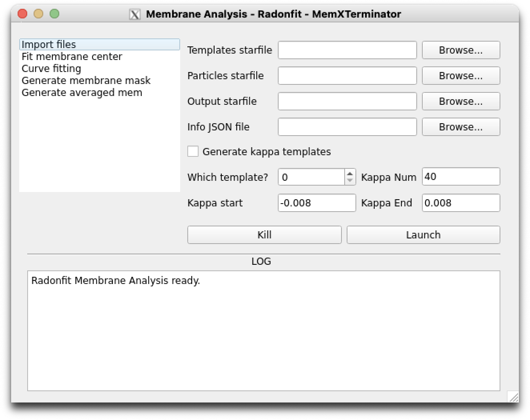Browse for Info JSON file
This screenshot has width=530, height=420.
461,127
